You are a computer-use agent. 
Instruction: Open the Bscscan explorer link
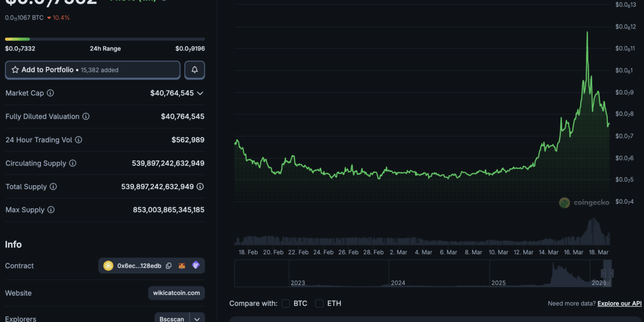172,319
